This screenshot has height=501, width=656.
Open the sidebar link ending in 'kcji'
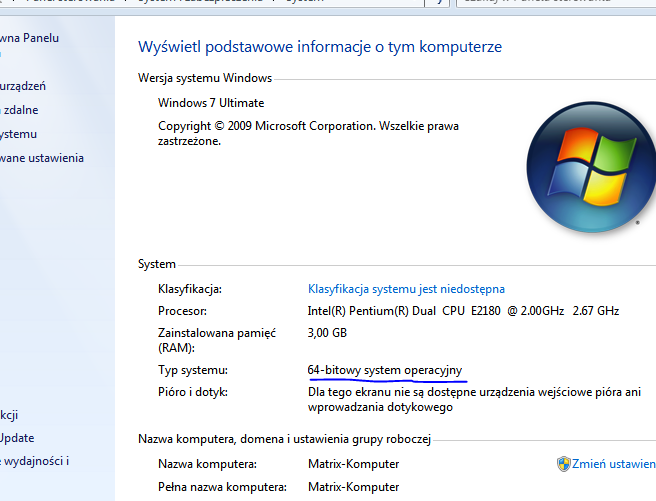(9, 414)
